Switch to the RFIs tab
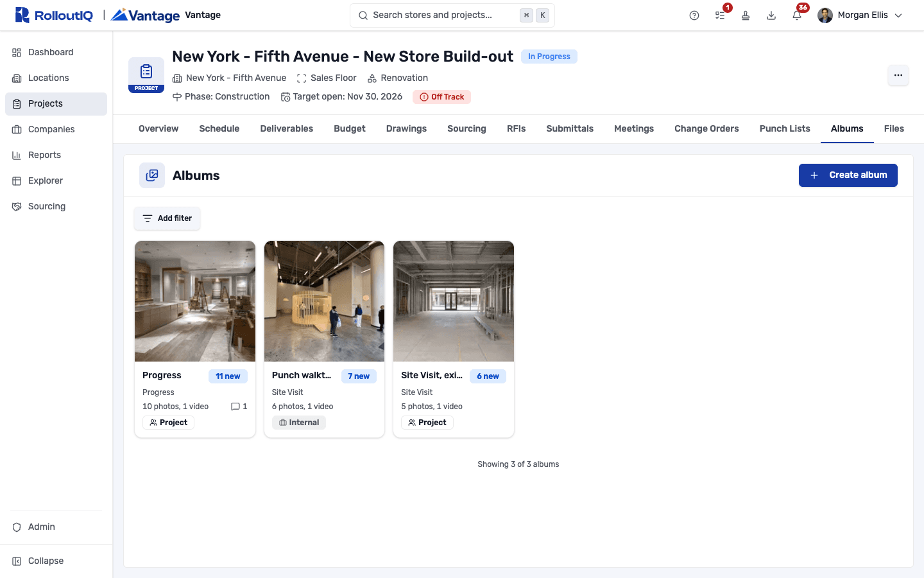This screenshot has width=924, height=578. click(517, 128)
